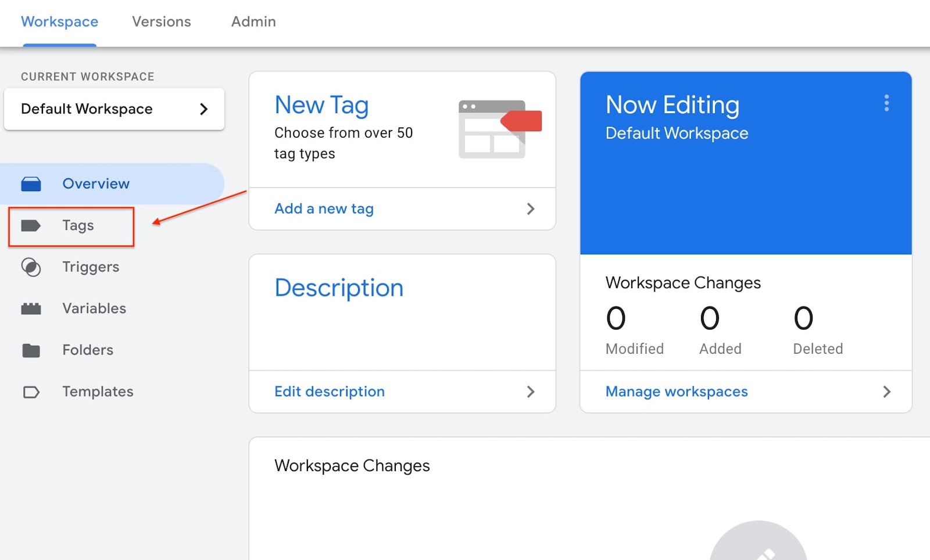The image size is (930, 560).
Task: Click the Variables brick icon
Action: tap(31, 308)
